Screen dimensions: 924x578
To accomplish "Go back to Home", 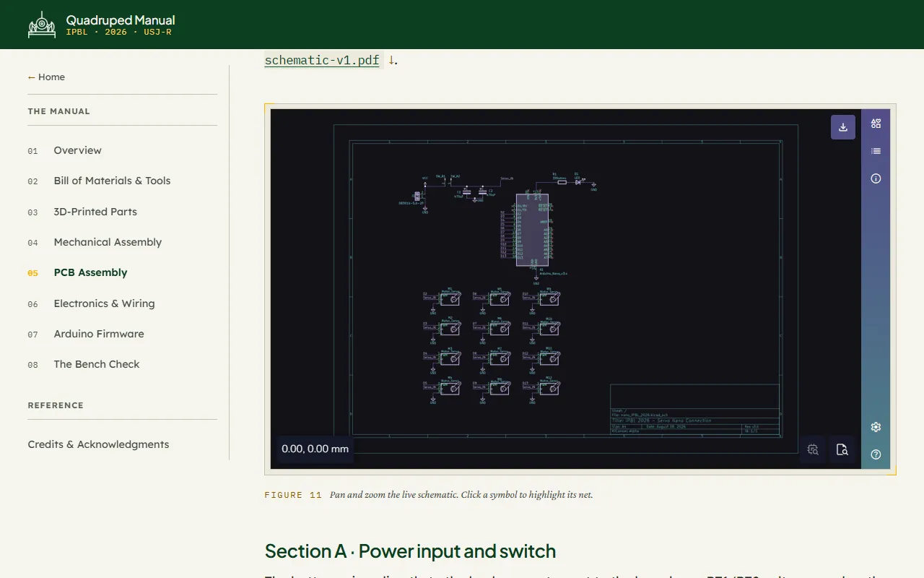I will pyautogui.click(x=46, y=77).
